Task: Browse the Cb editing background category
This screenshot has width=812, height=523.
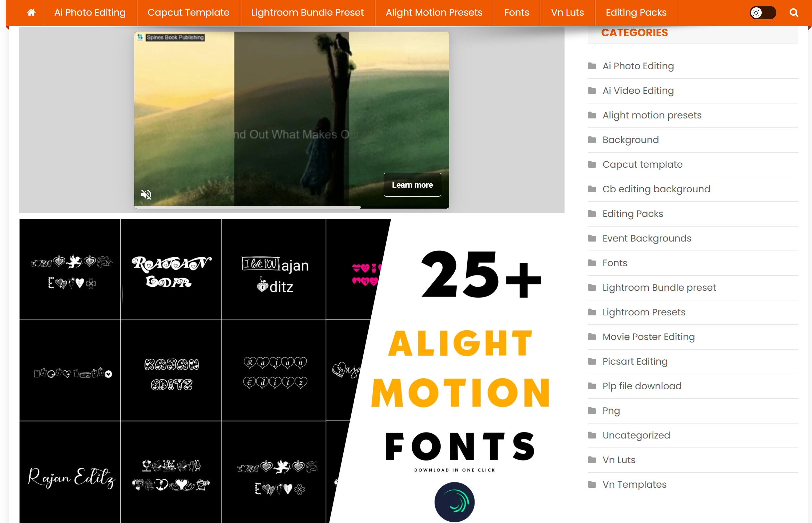Action: tap(656, 189)
